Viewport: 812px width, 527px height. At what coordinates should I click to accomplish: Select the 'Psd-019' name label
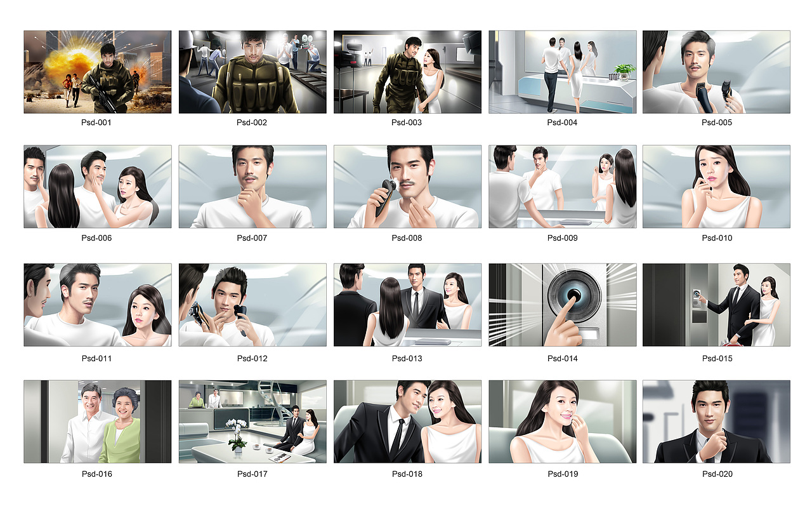pos(563,474)
